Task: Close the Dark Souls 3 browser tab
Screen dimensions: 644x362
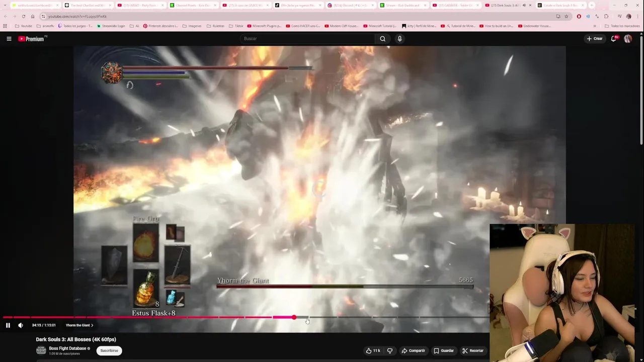Action: click(x=530, y=5)
